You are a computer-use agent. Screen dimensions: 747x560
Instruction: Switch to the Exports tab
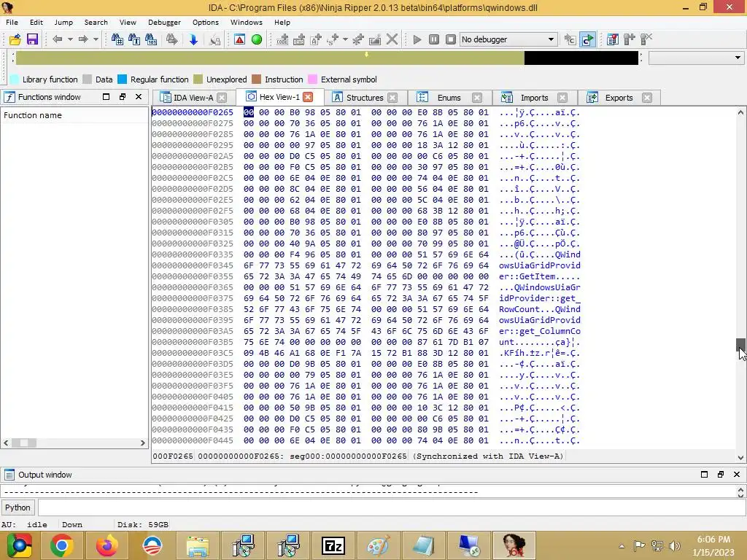coord(619,98)
